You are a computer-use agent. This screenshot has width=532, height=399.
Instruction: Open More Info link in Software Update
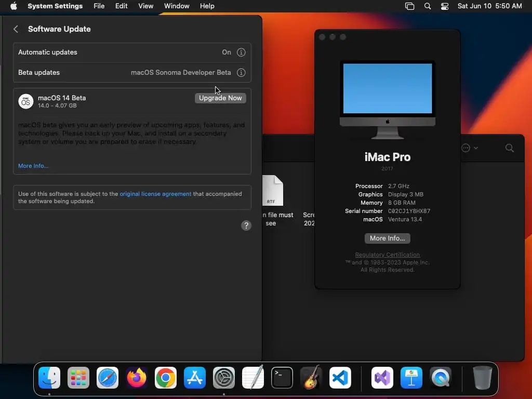click(x=33, y=166)
